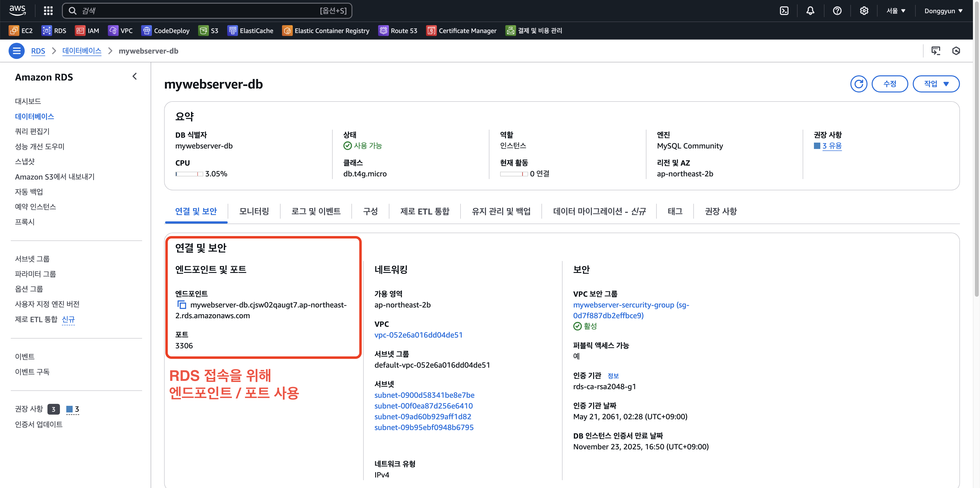Open 스냅샷 in the sidebar
980x488 pixels.
coord(24,161)
